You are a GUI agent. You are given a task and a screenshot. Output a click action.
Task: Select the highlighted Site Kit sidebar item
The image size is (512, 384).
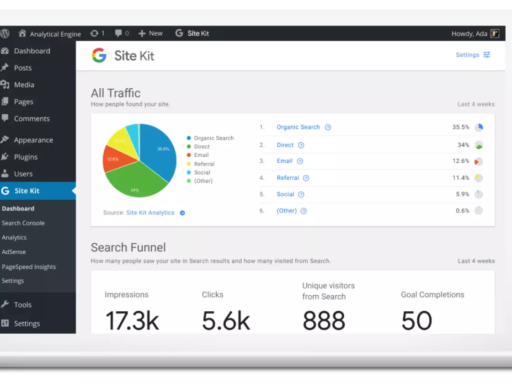click(x=38, y=191)
